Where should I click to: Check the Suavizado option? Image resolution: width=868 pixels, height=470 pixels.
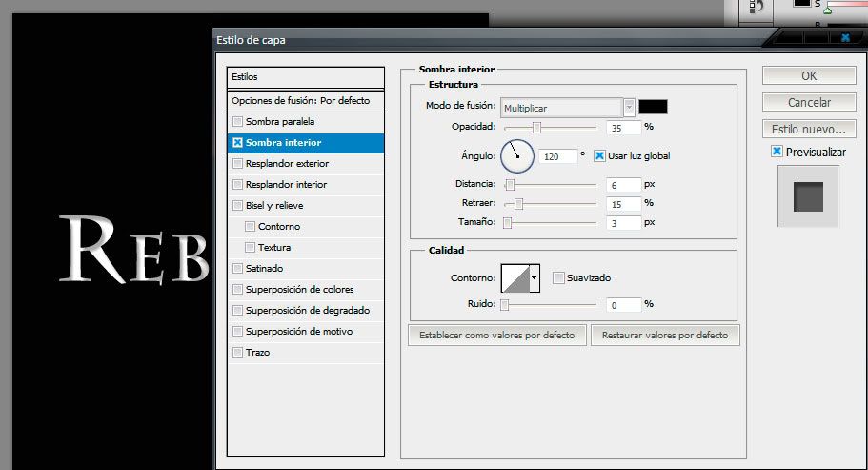[x=558, y=278]
